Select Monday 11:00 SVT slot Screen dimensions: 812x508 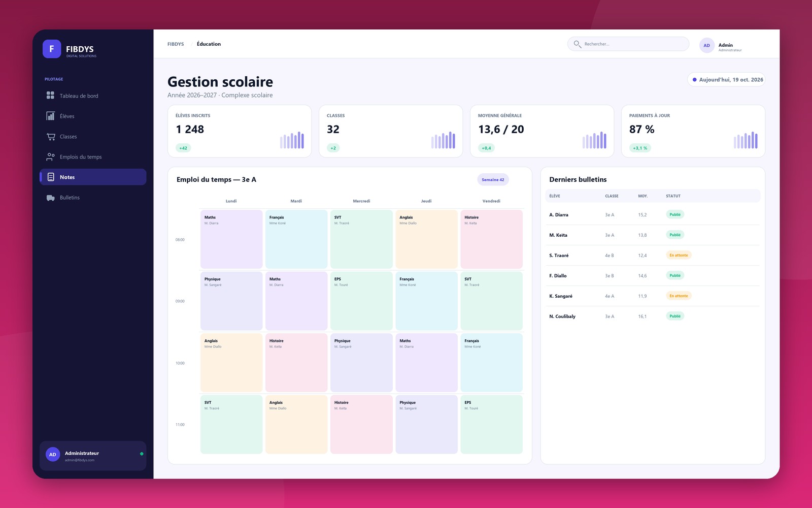(x=231, y=424)
